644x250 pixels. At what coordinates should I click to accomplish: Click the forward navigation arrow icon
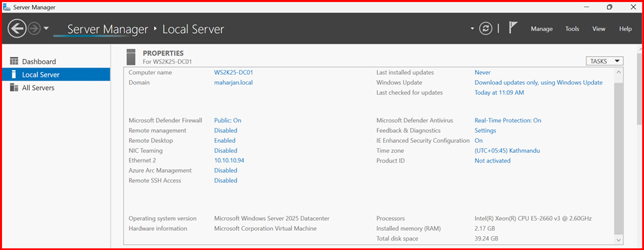coord(34,28)
